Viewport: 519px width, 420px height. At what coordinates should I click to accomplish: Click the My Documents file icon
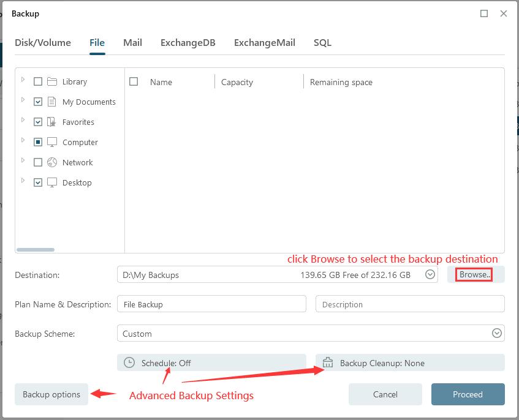(51, 102)
